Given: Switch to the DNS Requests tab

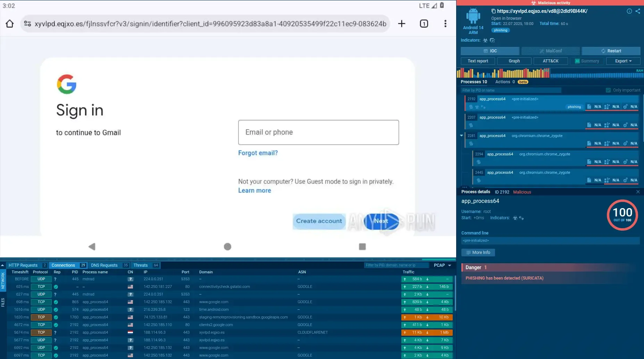Looking at the screenshot, I should tap(104, 265).
